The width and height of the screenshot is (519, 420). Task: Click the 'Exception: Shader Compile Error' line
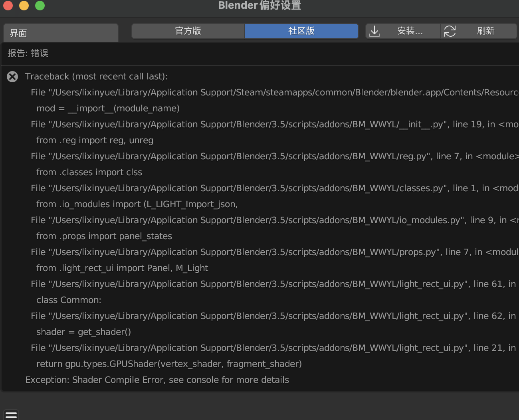157,380
